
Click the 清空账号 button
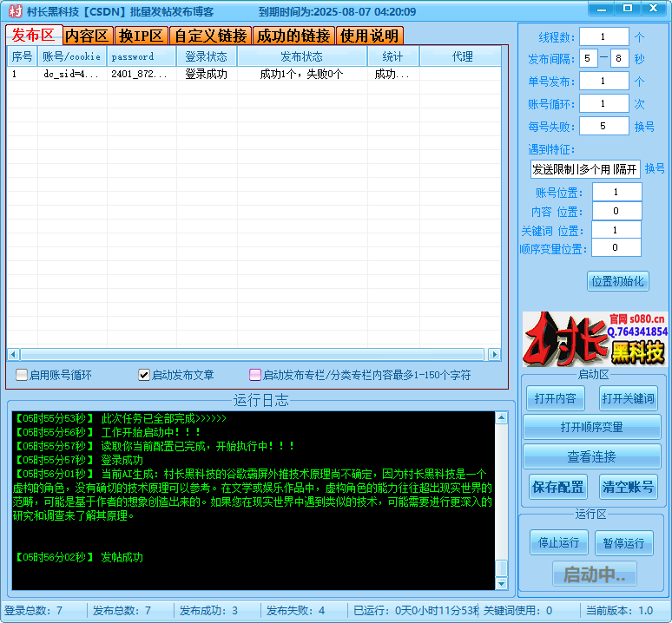[629, 487]
